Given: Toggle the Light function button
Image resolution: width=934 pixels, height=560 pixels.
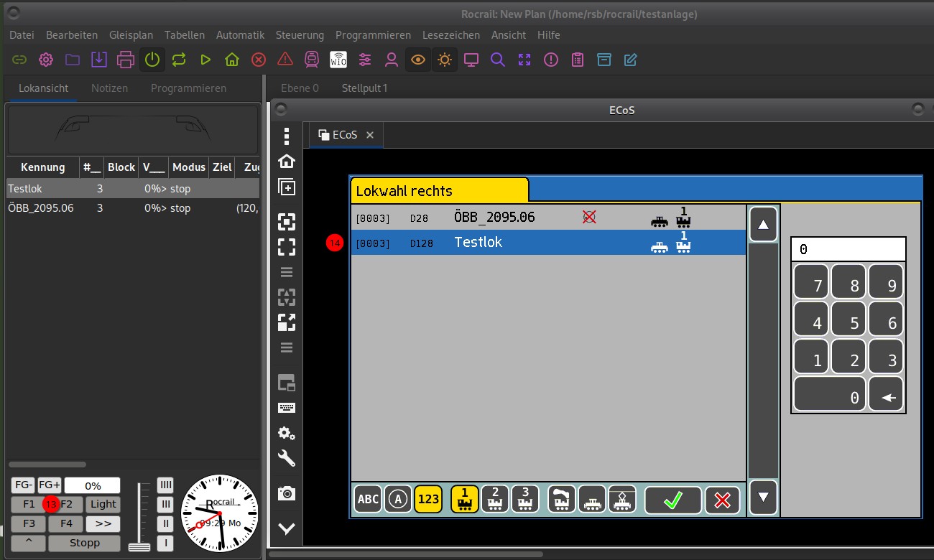Looking at the screenshot, I should click(x=103, y=504).
